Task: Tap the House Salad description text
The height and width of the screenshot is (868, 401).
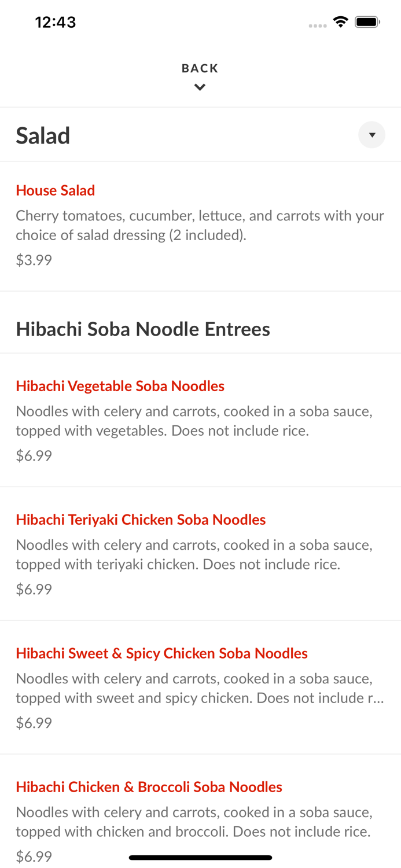Action: tap(200, 225)
